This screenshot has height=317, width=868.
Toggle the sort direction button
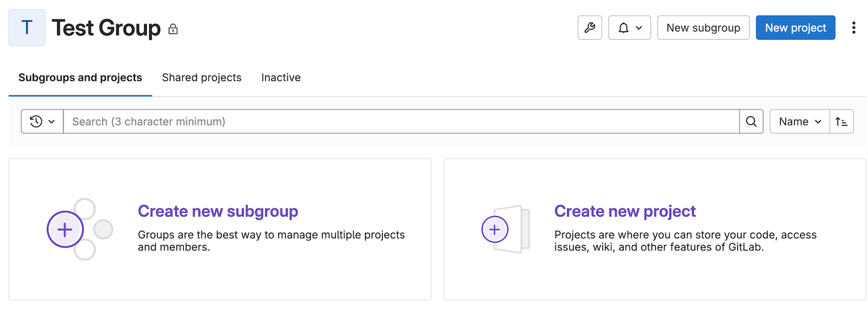[x=841, y=121]
